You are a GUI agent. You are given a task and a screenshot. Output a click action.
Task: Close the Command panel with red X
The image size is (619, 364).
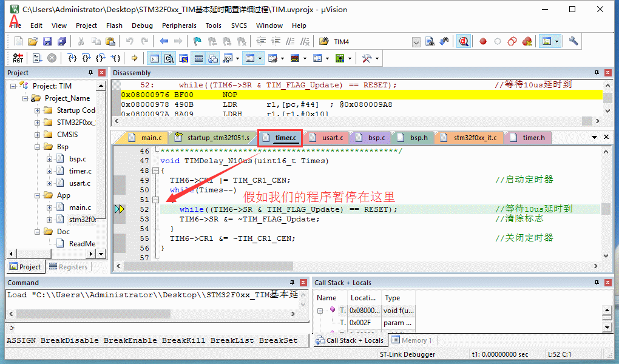point(303,283)
